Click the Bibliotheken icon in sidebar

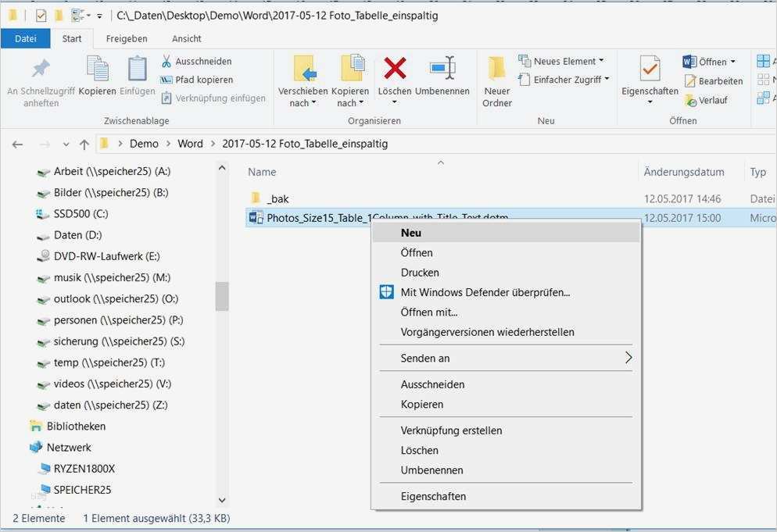pyautogui.click(x=36, y=426)
